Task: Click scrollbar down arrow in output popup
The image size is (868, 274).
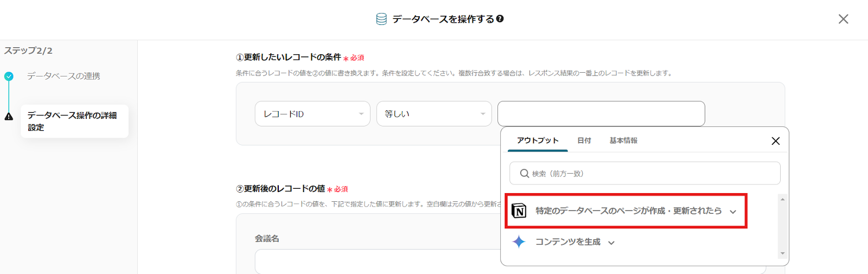Action: 782,253
